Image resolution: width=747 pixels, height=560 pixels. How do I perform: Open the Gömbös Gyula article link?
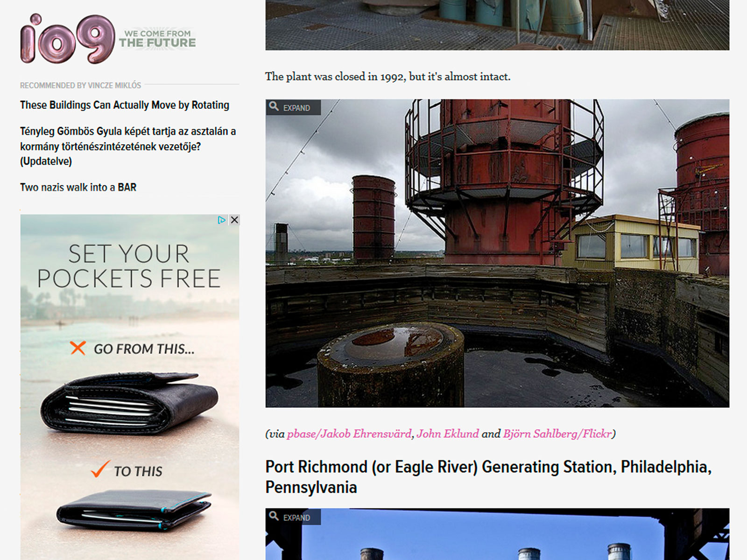128,146
